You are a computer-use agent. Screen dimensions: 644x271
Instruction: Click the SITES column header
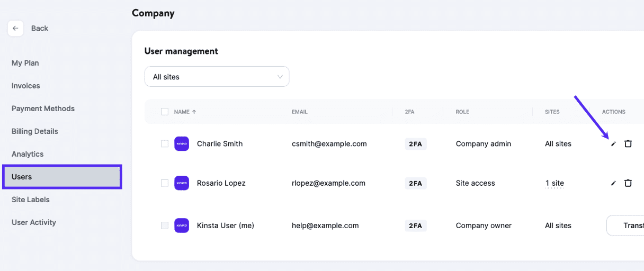(552, 112)
